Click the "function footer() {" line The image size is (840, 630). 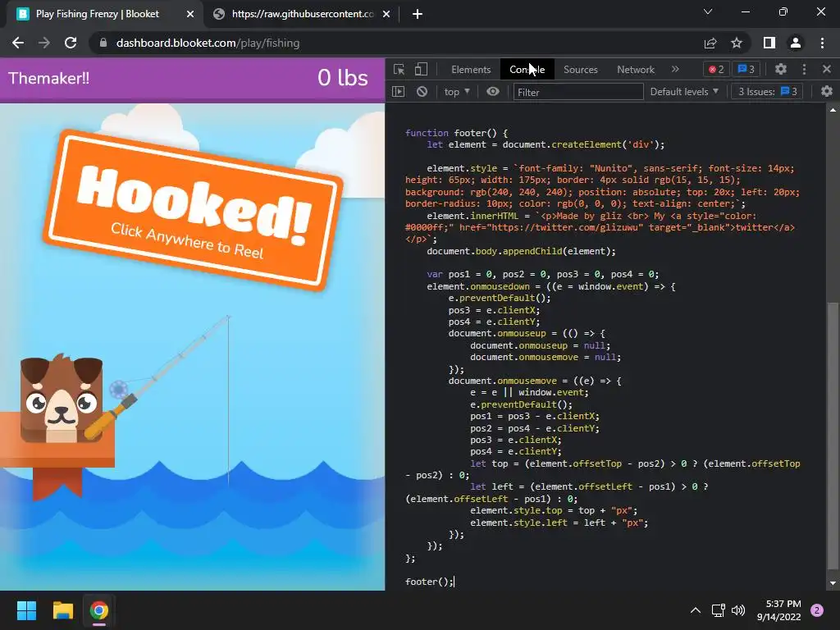(x=456, y=133)
